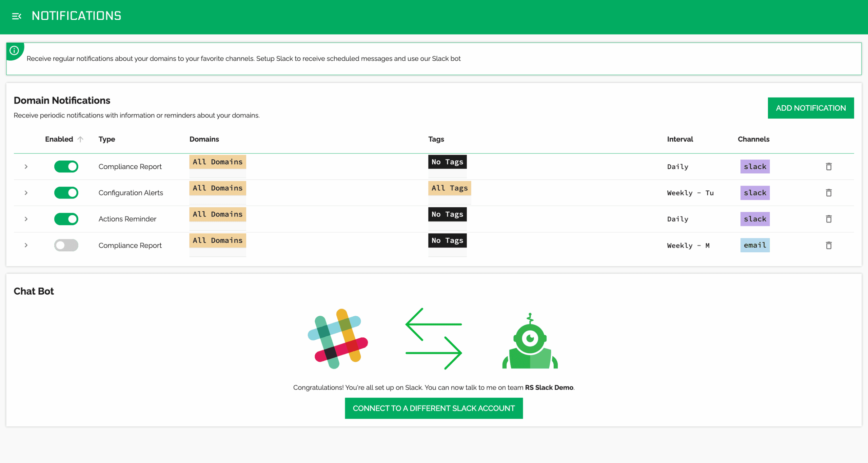Click the Add Notification button
Screen dimensions: 868x463
point(811,108)
